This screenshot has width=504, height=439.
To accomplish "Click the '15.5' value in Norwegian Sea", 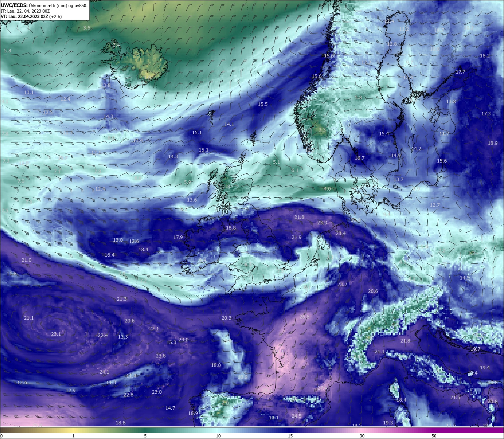I will click(263, 104).
